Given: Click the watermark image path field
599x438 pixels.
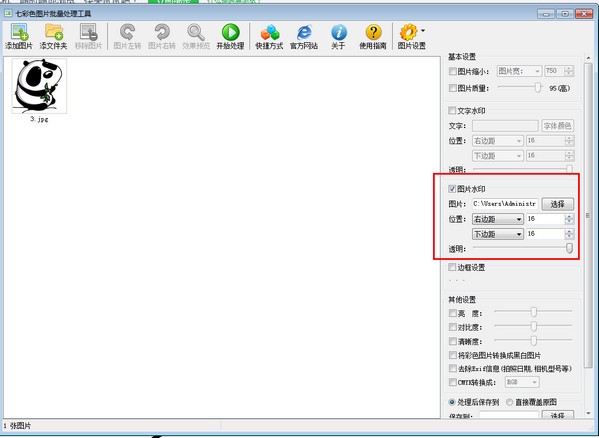Looking at the screenshot, I should click(505, 204).
